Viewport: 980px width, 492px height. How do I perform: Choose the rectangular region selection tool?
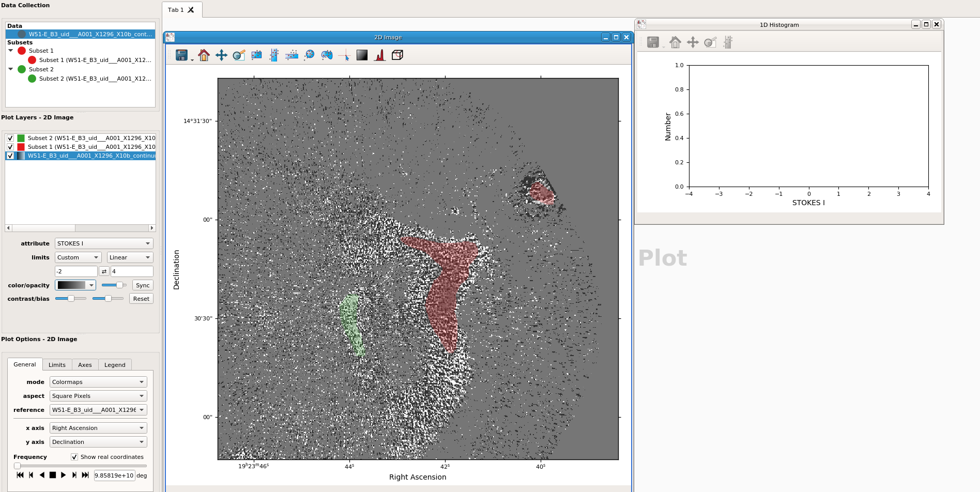256,55
